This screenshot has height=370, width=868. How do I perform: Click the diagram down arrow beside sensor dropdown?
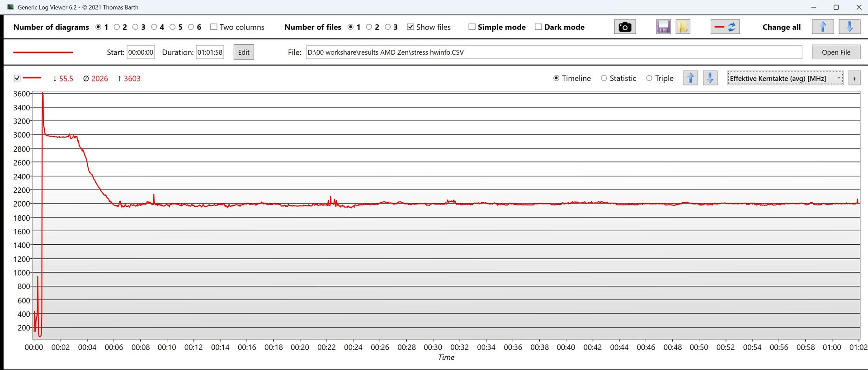click(x=710, y=78)
